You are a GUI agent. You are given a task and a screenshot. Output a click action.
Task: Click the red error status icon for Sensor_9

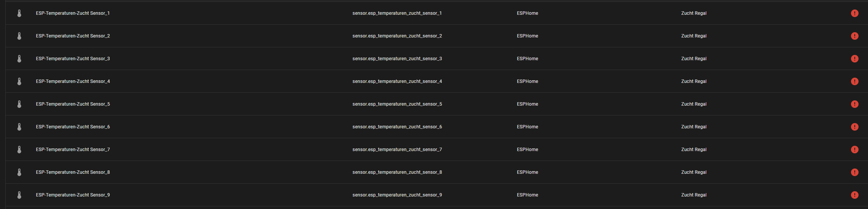(x=854, y=195)
